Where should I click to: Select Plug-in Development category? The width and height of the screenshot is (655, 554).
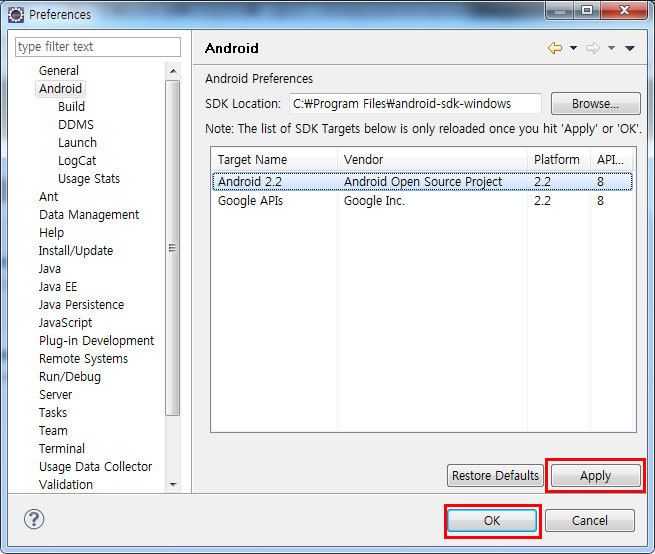pos(96,341)
